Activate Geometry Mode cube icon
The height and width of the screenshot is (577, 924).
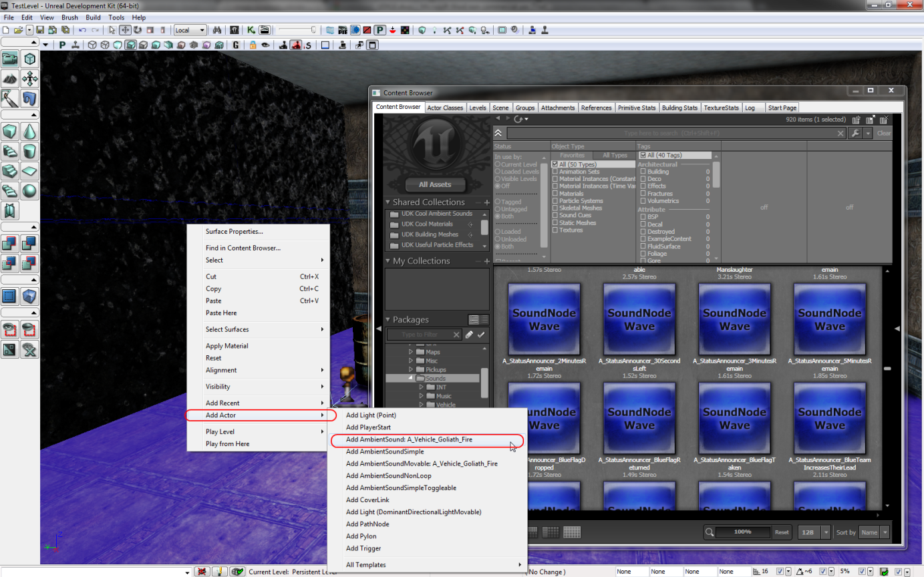tap(30, 59)
